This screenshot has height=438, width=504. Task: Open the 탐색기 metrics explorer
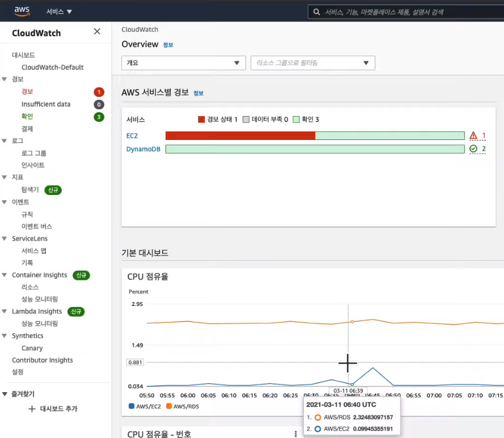pyautogui.click(x=30, y=190)
